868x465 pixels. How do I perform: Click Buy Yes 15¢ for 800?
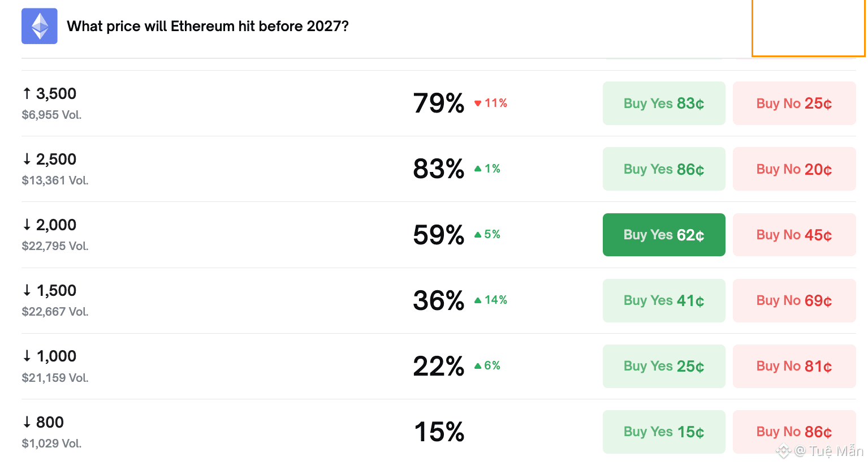[x=663, y=432]
